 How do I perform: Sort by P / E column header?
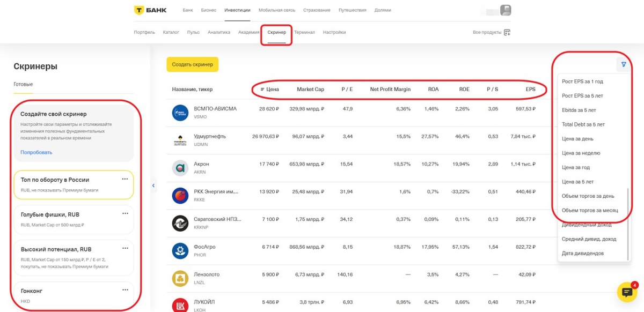347,90
